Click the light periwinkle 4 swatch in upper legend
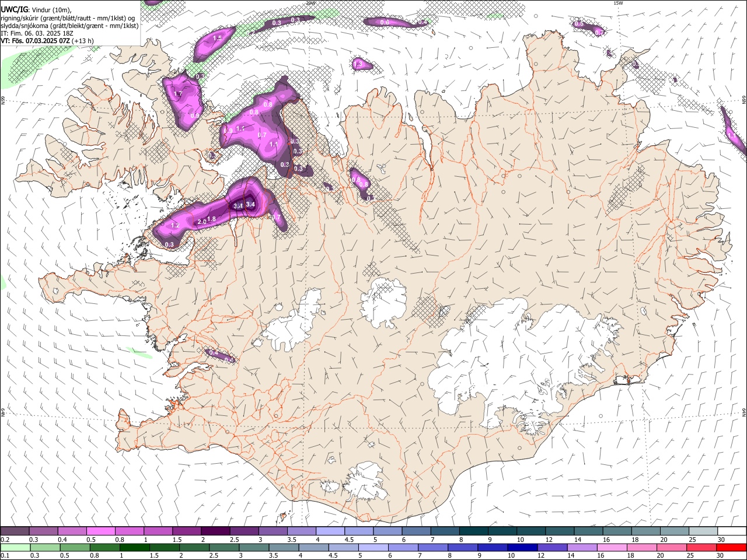 (330, 531)
